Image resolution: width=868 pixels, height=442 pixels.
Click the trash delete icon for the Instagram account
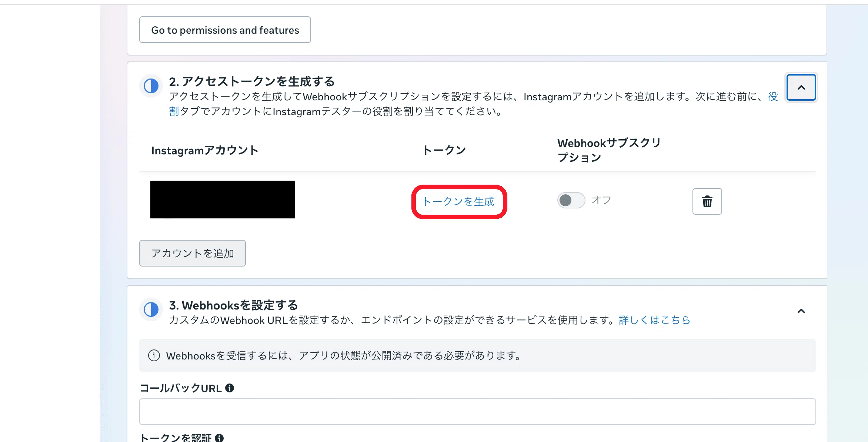(x=707, y=201)
